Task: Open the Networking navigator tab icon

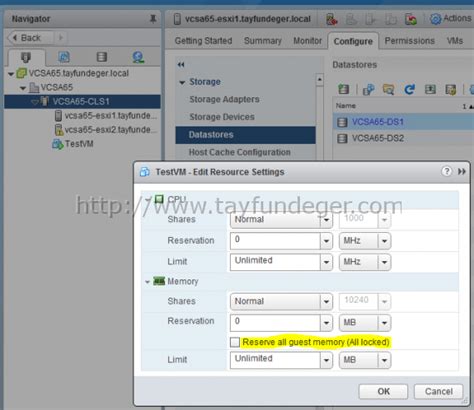Action: [x=138, y=57]
